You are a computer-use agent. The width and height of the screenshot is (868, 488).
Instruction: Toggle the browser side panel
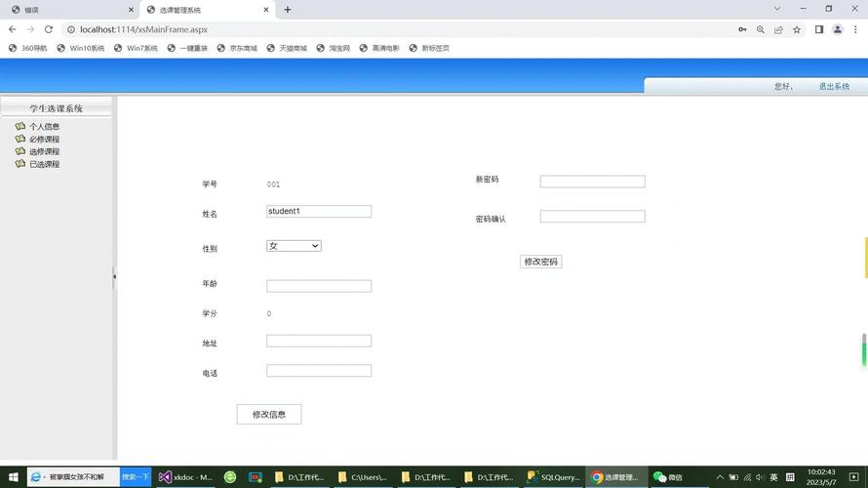pos(819,29)
